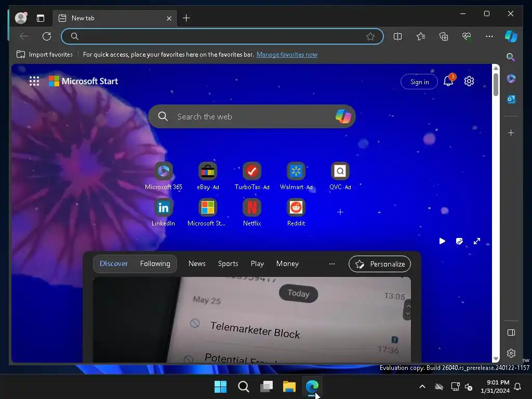Open the eBay quick link
This screenshot has width=532, height=399.
[x=208, y=176]
